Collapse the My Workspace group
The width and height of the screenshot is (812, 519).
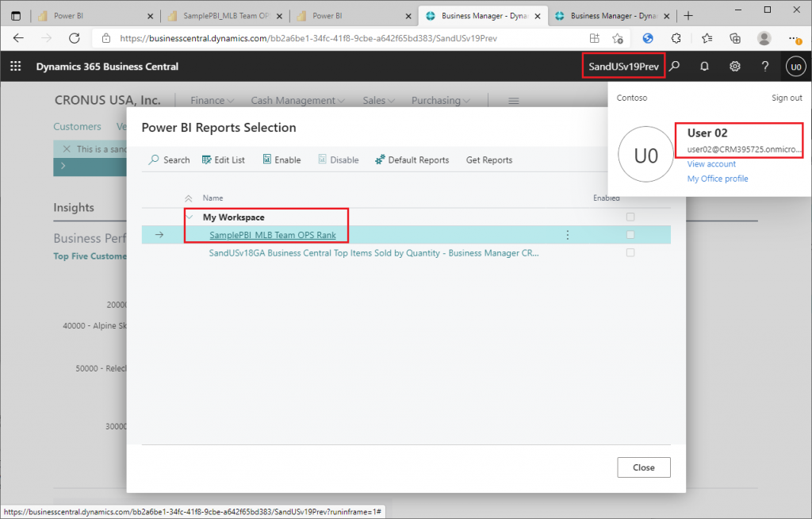[190, 217]
